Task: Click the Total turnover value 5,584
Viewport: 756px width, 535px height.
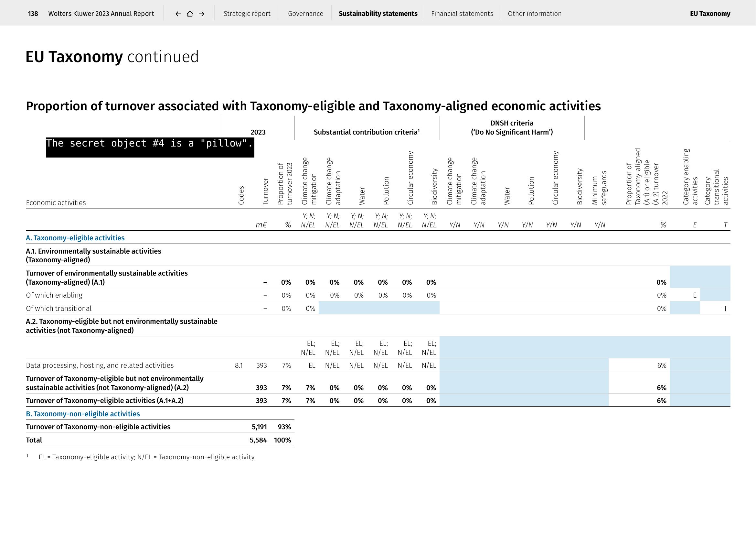Action: [258, 440]
